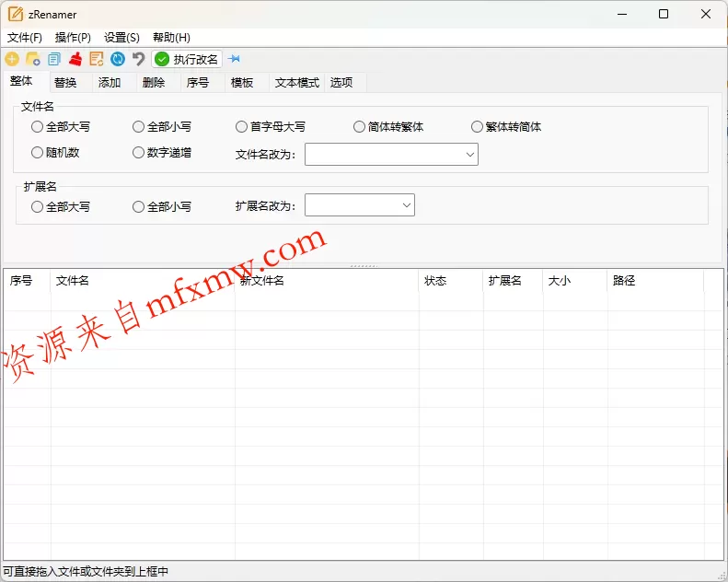This screenshot has width=728, height=582.
Task: Click the add folder icon
Action: 33,59
